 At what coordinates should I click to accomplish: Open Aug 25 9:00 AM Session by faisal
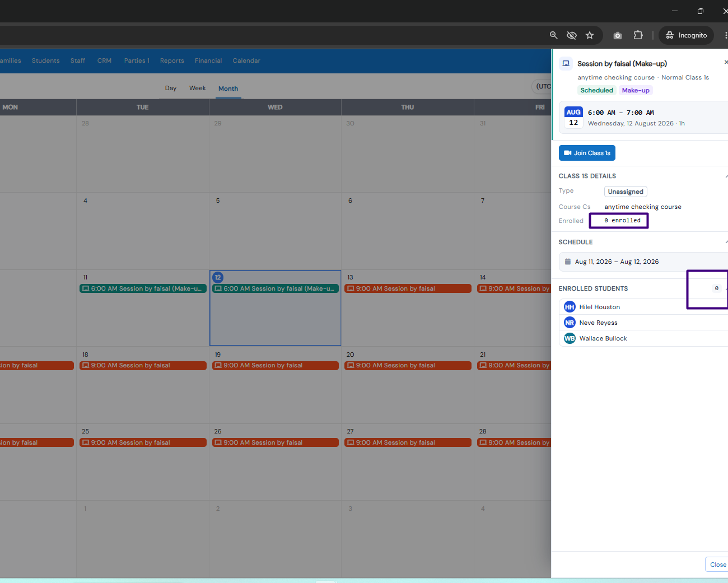pyautogui.click(x=143, y=442)
